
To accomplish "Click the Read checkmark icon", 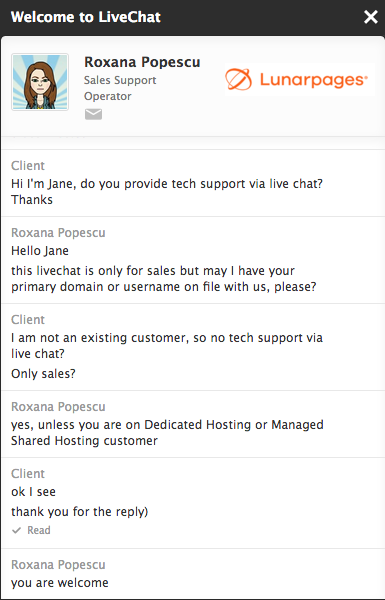I will pos(16,530).
